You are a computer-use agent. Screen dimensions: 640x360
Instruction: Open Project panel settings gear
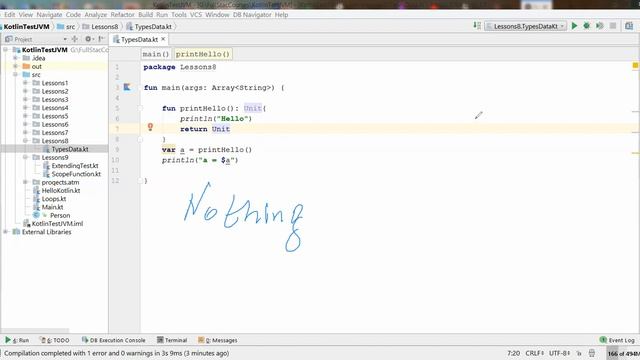coord(88,39)
